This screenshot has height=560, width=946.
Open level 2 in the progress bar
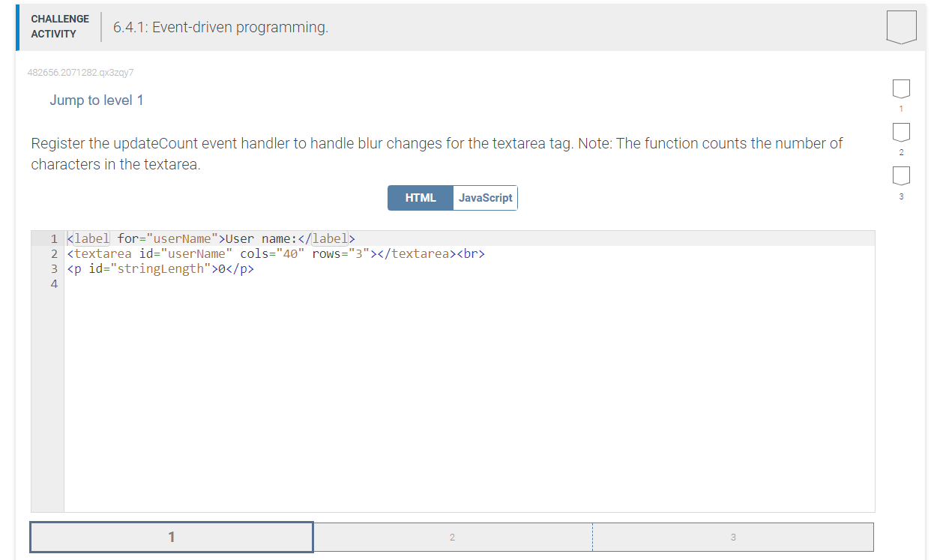(x=452, y=537)
